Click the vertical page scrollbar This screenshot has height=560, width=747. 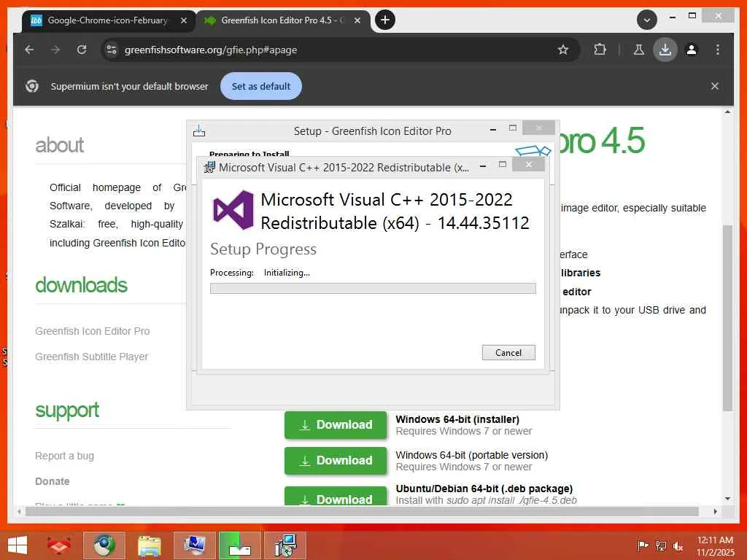point(727,316)
